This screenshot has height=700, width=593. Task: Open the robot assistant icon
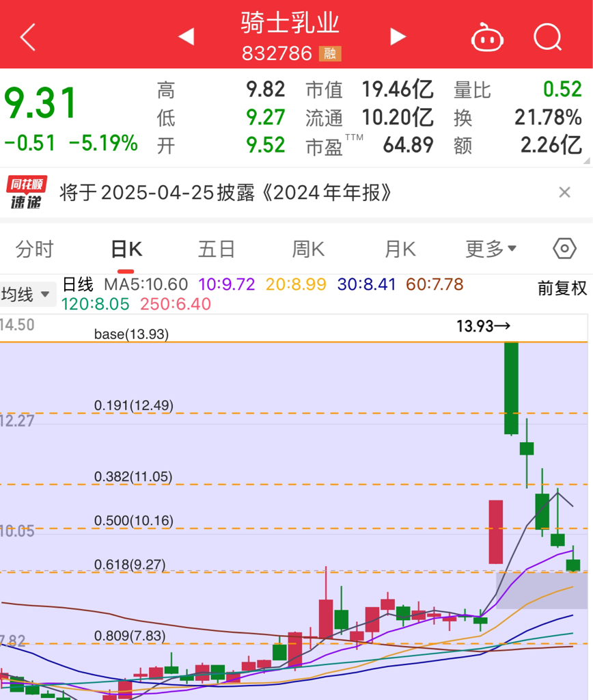(x=487, y=38)
